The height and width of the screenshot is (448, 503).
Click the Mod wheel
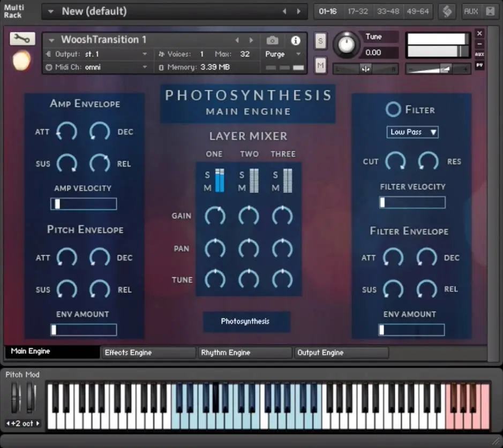pos(31,397)
